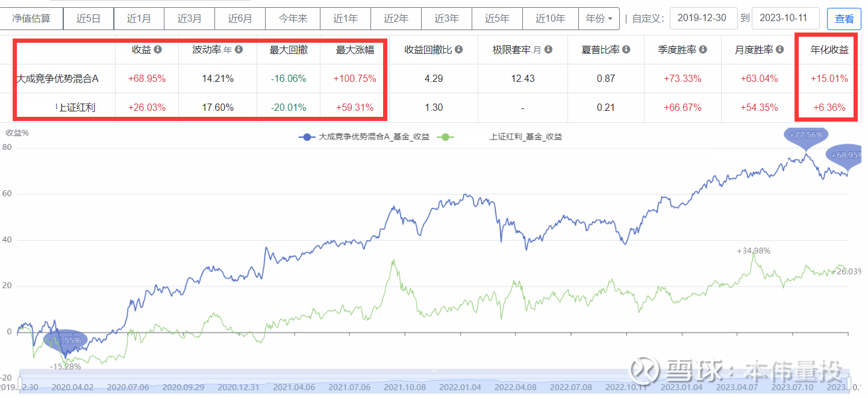Click the info icon next to 收益
Screen dimensions: 868x398
[x=158, y=49]
